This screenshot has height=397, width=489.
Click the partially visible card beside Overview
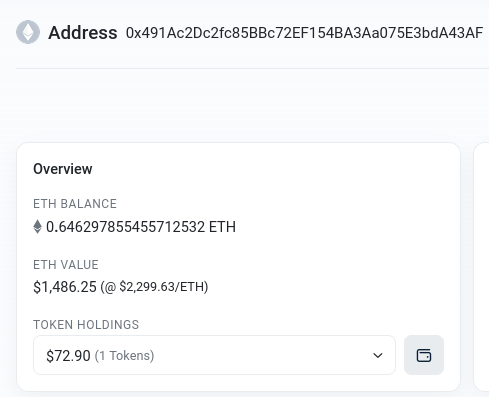(481, 267)
